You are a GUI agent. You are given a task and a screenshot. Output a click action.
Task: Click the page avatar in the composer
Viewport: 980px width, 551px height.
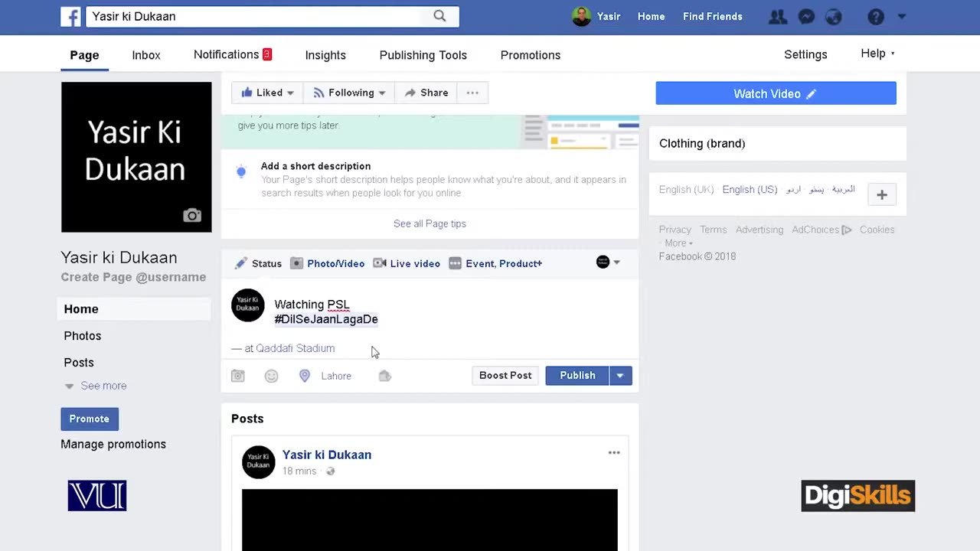click(248, 305)
